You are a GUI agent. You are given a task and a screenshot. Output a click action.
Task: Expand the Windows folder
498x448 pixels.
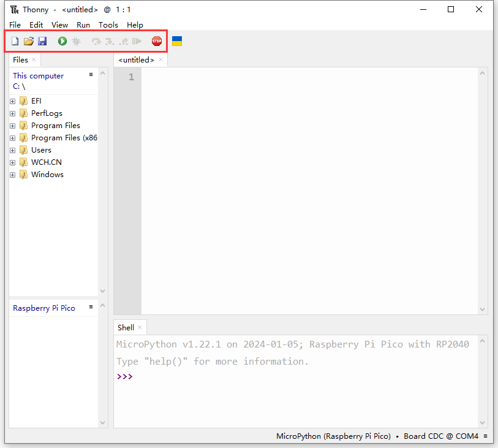pyautogui.click(x=13, y=175)
